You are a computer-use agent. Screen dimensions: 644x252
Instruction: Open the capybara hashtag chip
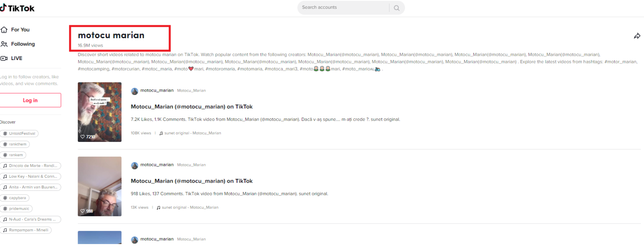pyautogui.click(x=15, y=198)
